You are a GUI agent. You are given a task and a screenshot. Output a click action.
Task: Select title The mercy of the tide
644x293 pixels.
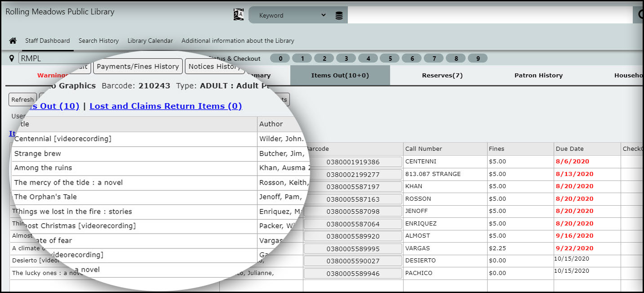point(68,182)
